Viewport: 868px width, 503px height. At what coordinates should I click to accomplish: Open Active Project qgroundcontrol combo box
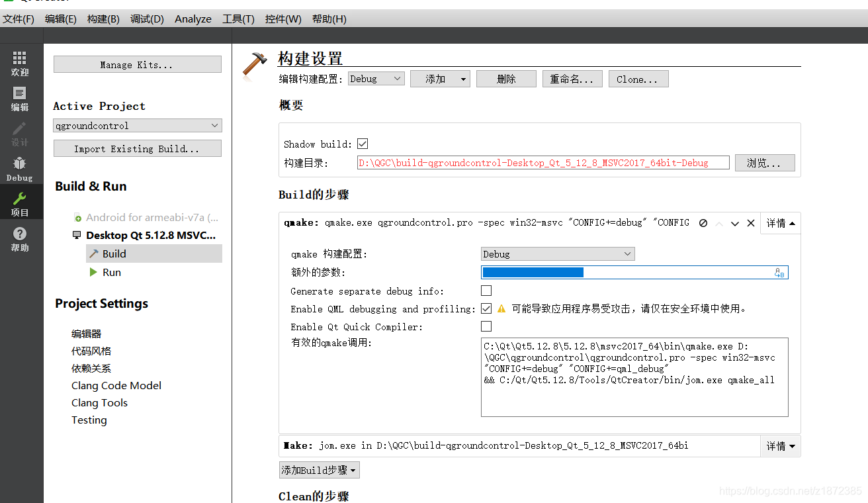[138, 126]
